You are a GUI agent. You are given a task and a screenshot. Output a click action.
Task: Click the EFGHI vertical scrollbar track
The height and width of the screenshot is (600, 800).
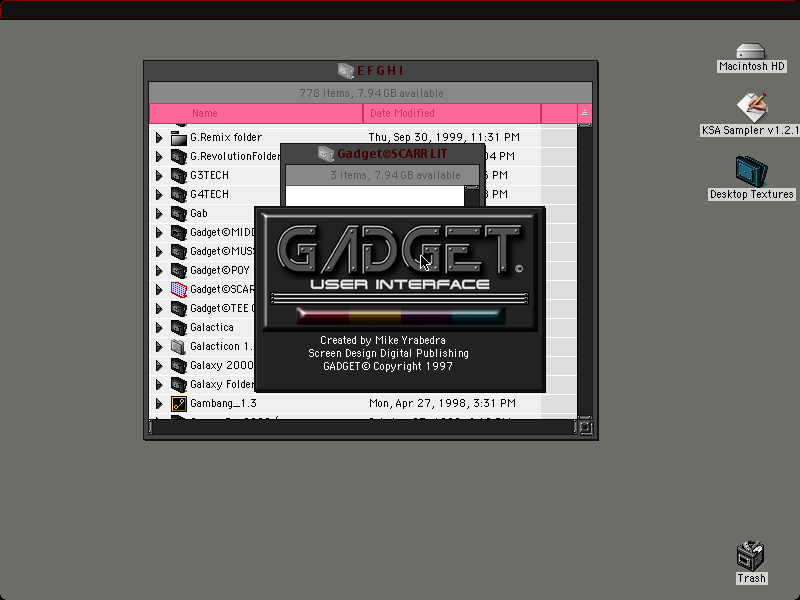pyautogui.click(x=585, y=270)
